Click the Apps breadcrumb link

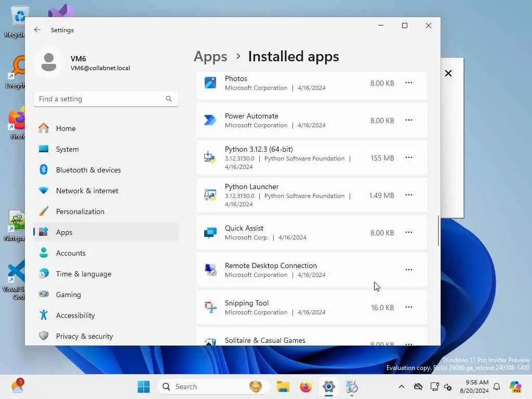coord(210,57)
